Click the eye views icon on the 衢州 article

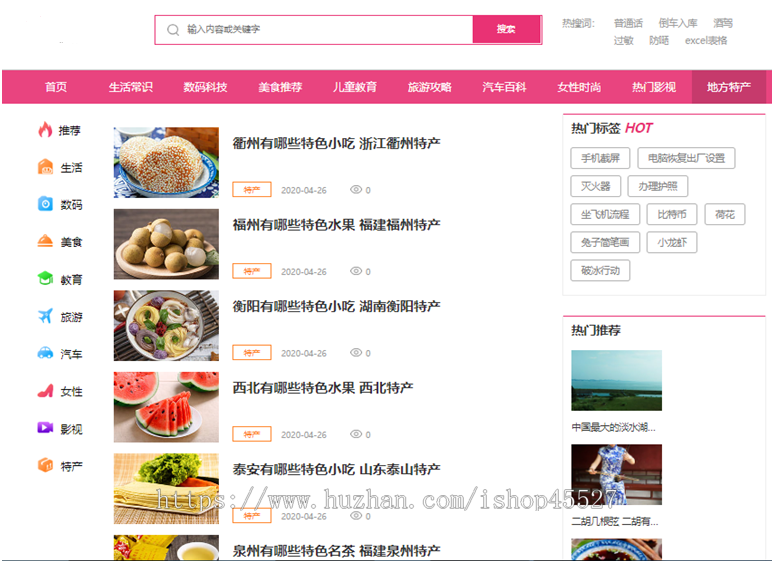pos(356,189)
